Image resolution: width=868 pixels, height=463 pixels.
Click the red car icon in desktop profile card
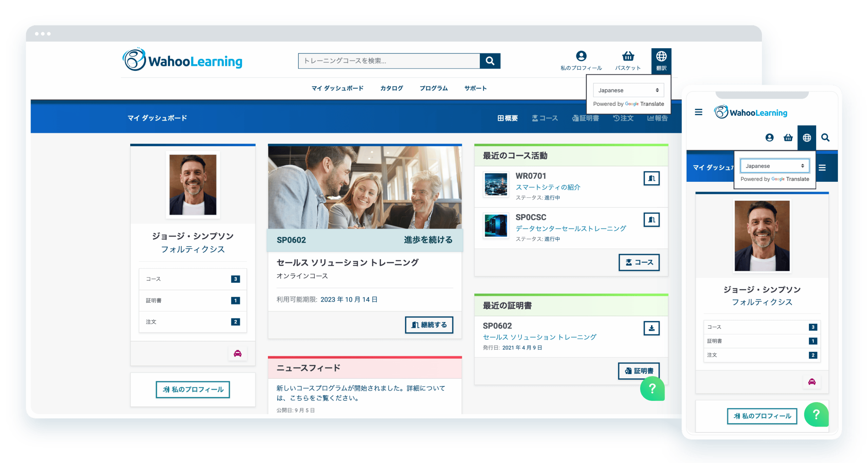coord(237,353)
